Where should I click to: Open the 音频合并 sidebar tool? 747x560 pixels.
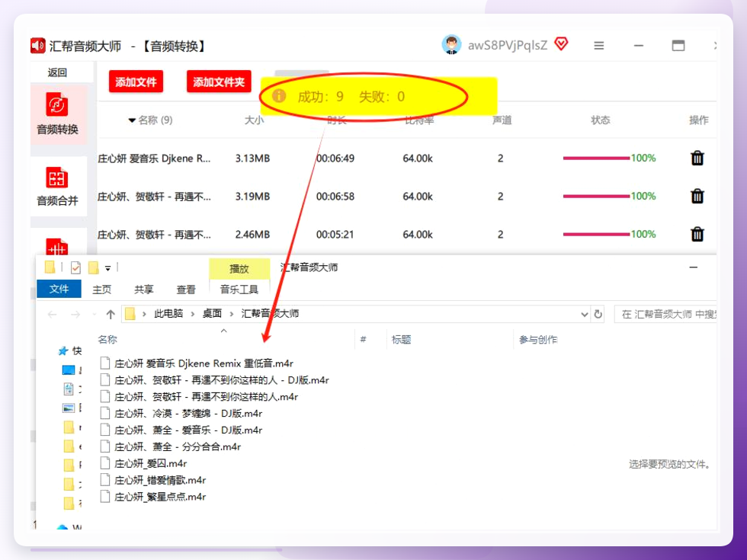tap(57, 186)
